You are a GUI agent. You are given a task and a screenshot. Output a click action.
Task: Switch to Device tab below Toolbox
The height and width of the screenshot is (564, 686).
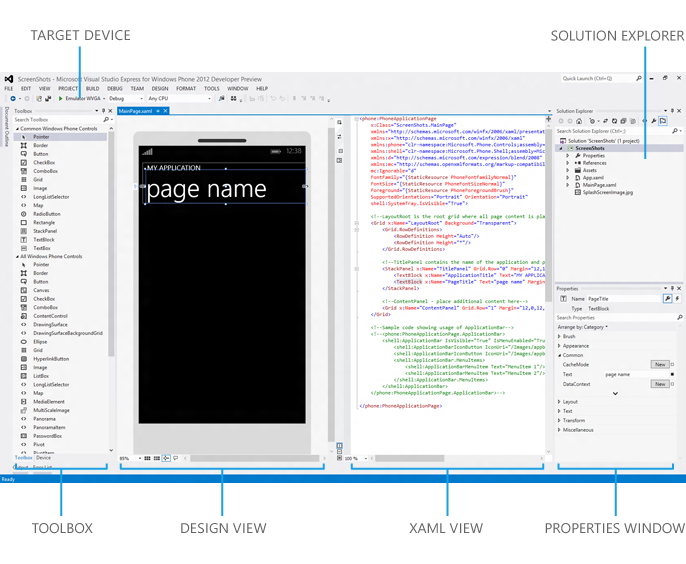tap(43, 457)
